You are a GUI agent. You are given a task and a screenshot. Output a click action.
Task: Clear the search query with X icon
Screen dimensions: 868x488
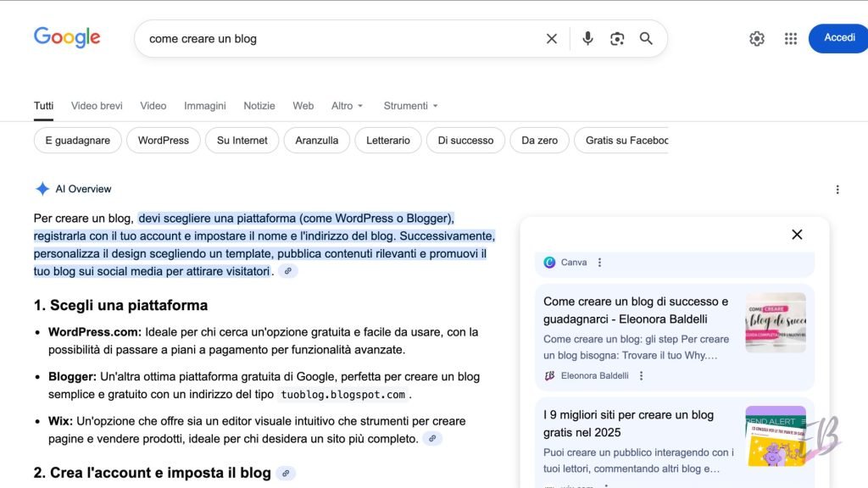[551, 39]
